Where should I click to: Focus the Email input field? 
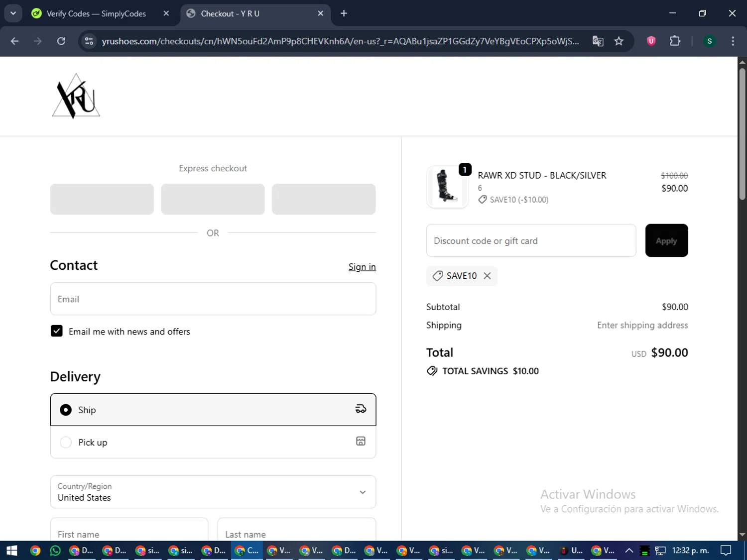tap(213, 299)
